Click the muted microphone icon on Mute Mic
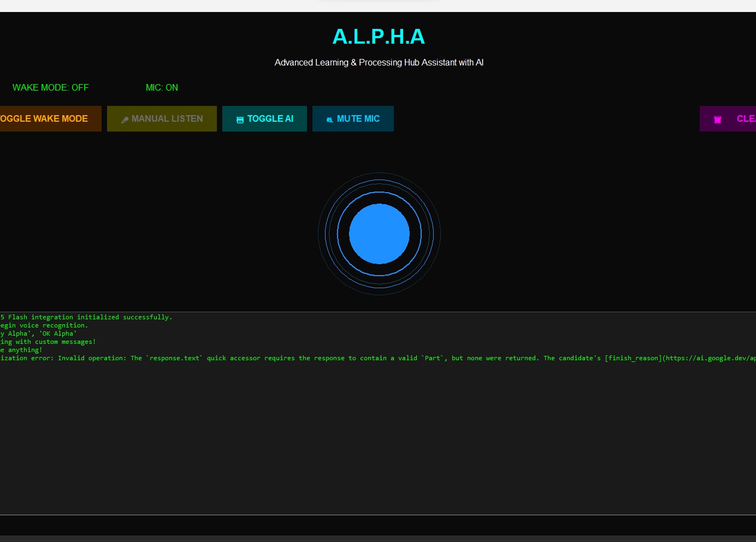The width and height of the screenshot is (756, 542). [x=329, y=119]
